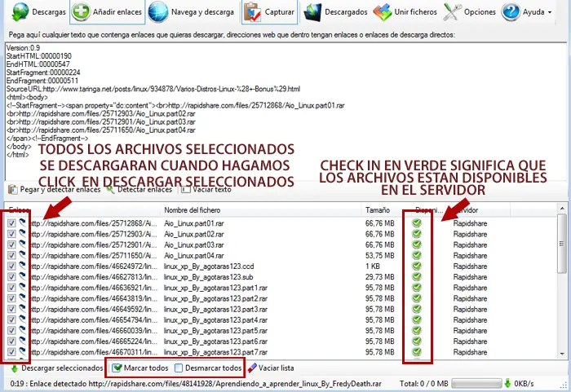Click the file list scrollbar thumb
This screenshot has height=392, width=571.
(562, 244)
